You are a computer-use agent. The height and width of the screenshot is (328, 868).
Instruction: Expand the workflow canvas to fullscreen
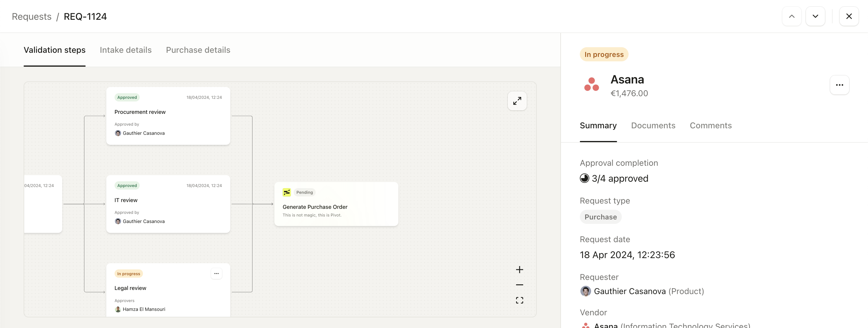click(x=517, y=101)
